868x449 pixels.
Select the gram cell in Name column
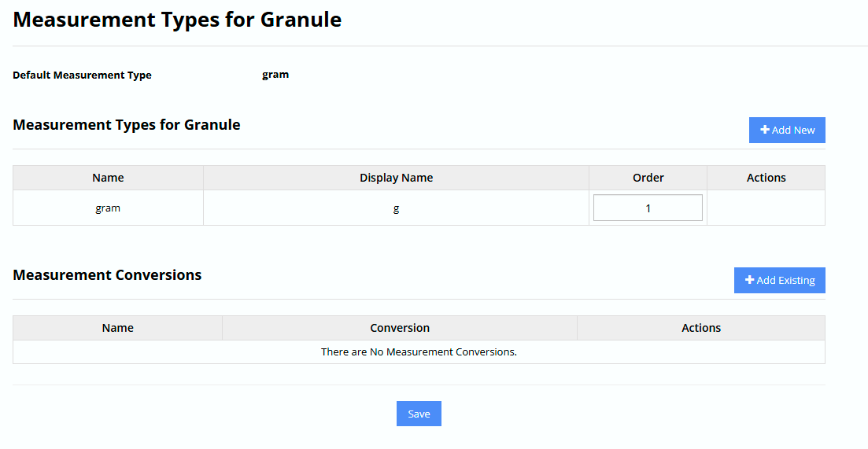(x=108, y=208)
